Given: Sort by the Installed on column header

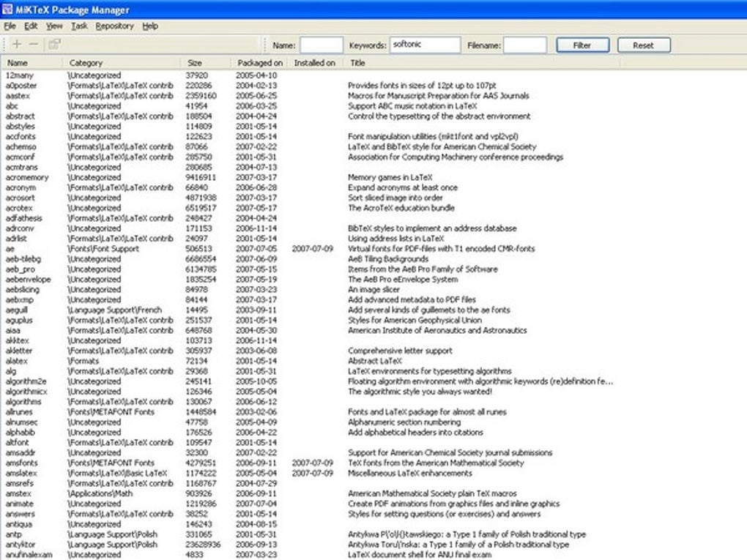Looking at the screenshot, I should pyautogui.click(x=316, y=63).
